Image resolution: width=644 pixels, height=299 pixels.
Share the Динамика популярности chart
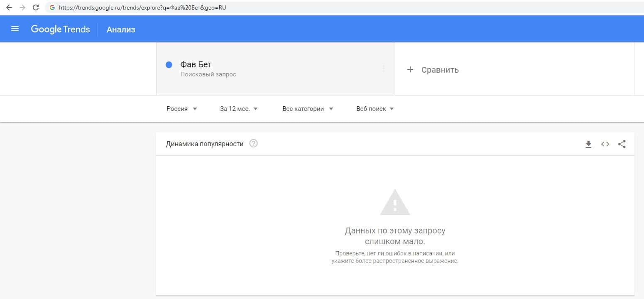622,144
